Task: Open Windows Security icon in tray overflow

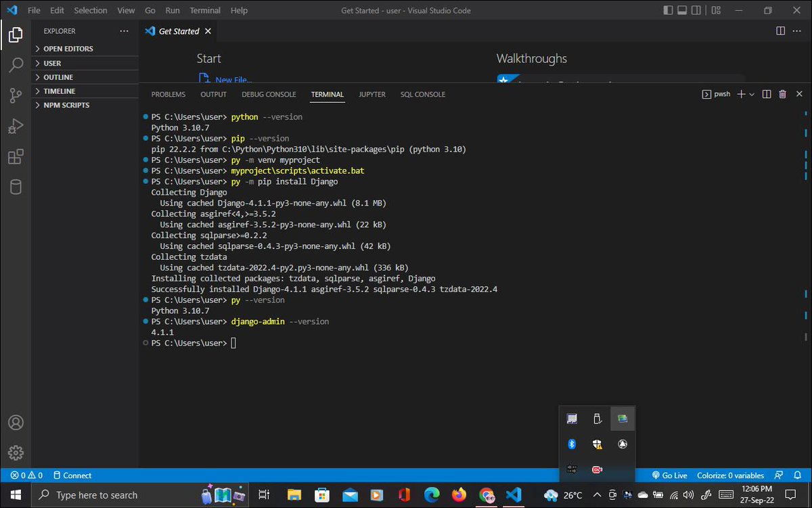Action: (x=597, y=444)
